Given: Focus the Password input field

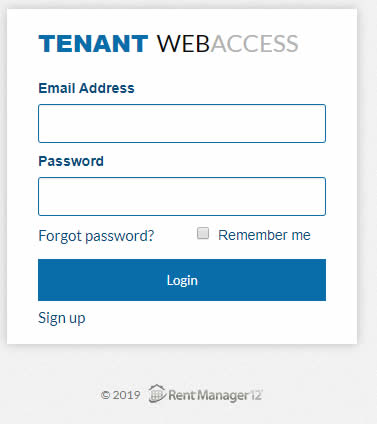Looking at the screenshot, I should point(182,196).
